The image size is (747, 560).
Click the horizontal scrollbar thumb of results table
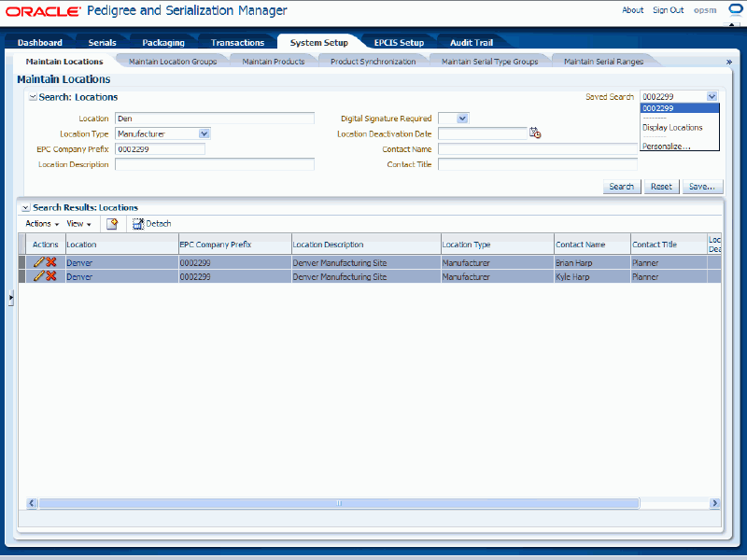point(339,503)
